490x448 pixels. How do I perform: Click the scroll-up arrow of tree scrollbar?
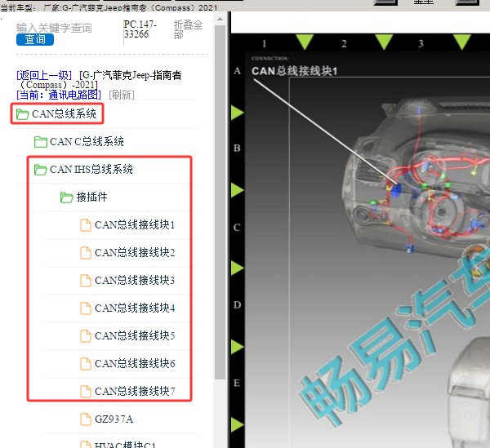point(220,20)
